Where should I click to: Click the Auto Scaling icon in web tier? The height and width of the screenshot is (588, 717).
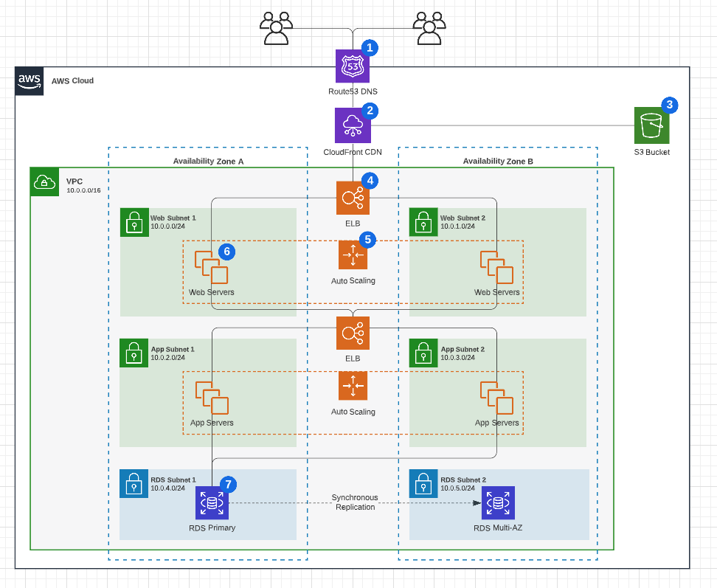(353, 255)
